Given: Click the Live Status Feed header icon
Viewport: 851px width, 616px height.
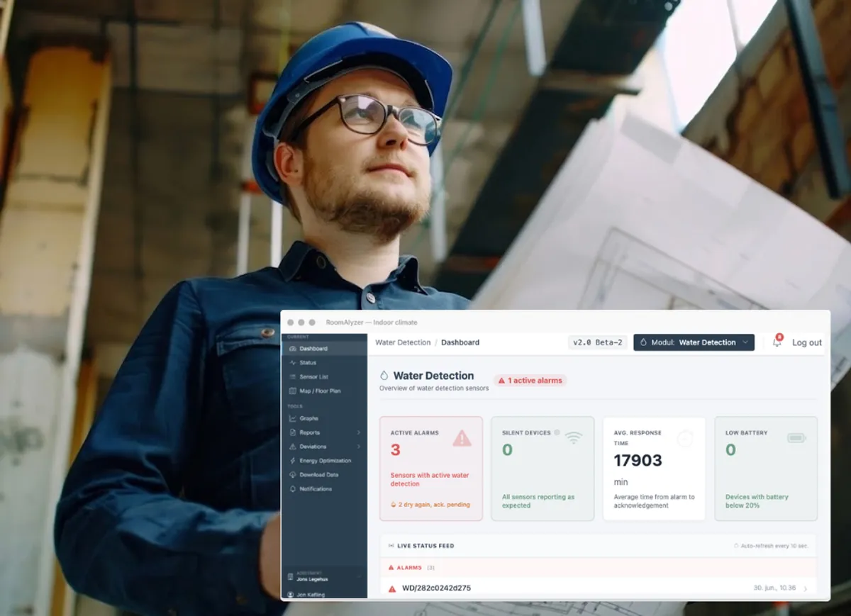Looking at the screenshot, I should coord(391,546).
